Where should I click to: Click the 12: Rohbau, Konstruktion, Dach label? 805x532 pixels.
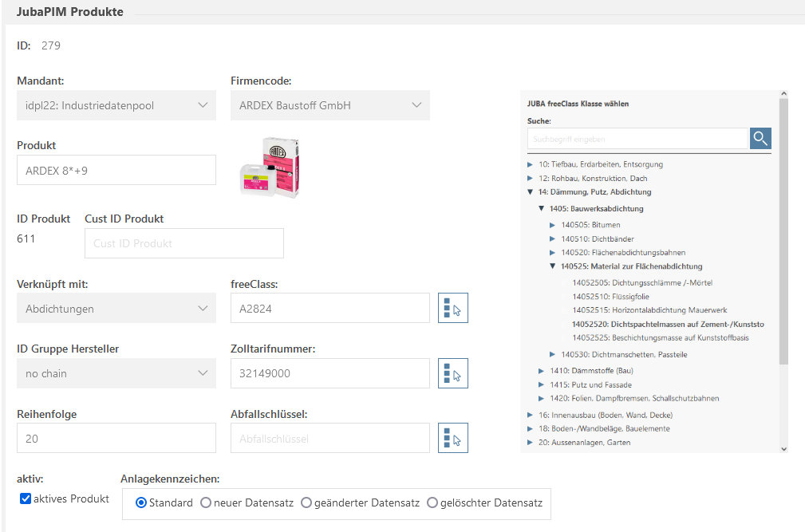point(593,179)
